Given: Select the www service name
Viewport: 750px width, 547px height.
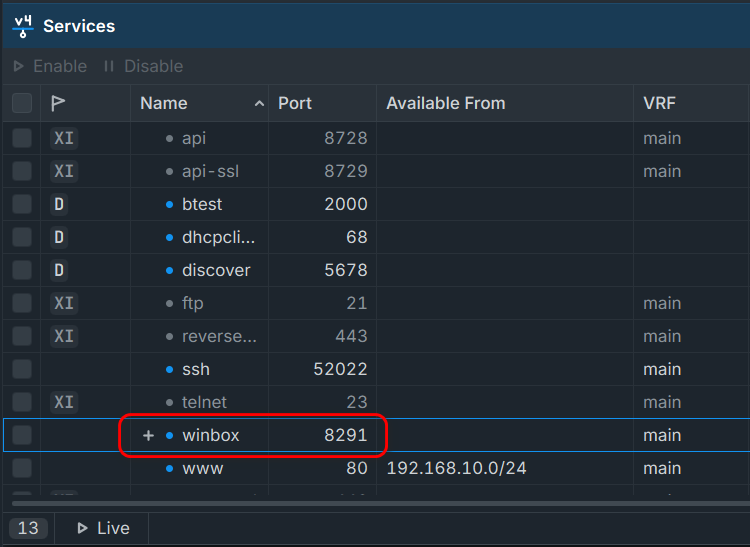Looking at the screenshot, I should 202,468.
